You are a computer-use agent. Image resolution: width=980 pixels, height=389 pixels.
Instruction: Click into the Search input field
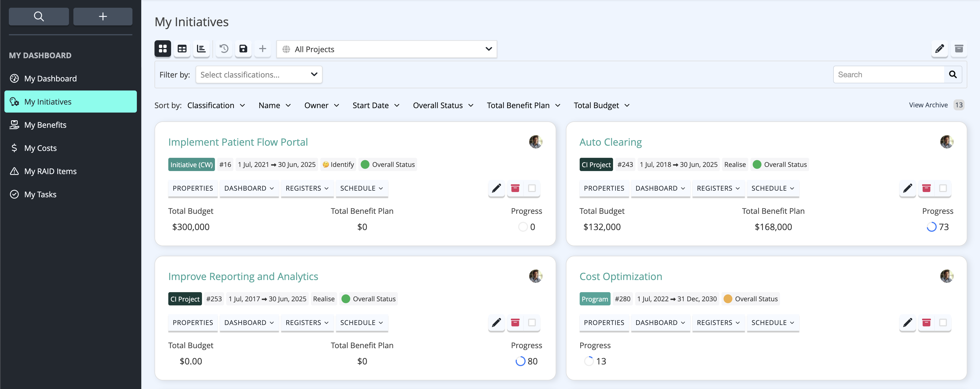pos(888,74)
